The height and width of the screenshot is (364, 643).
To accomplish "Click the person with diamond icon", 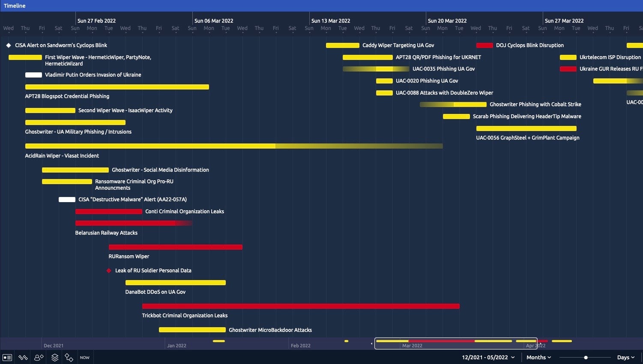I will 39,357.
